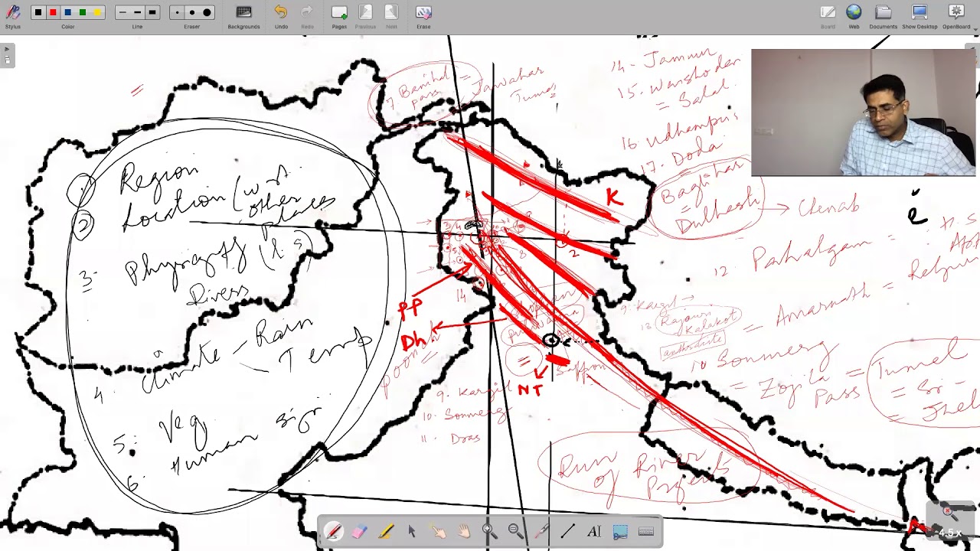
Task: Choose the yellow pen color
Action: pyautogui.click(x=98, y=12)
